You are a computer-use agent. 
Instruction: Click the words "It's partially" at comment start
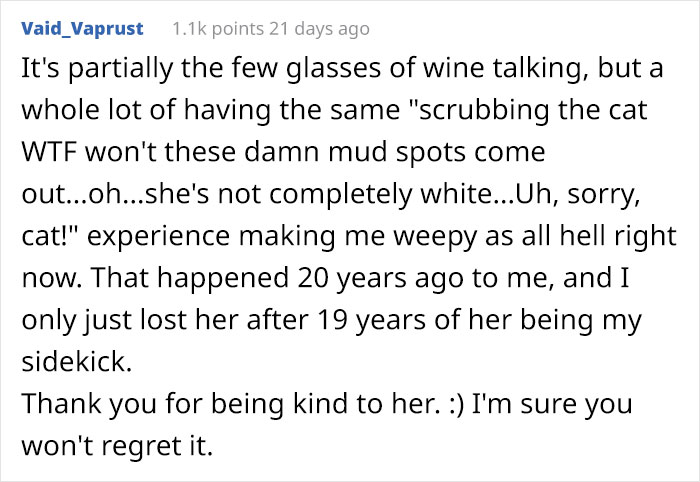tap(84, 72)
